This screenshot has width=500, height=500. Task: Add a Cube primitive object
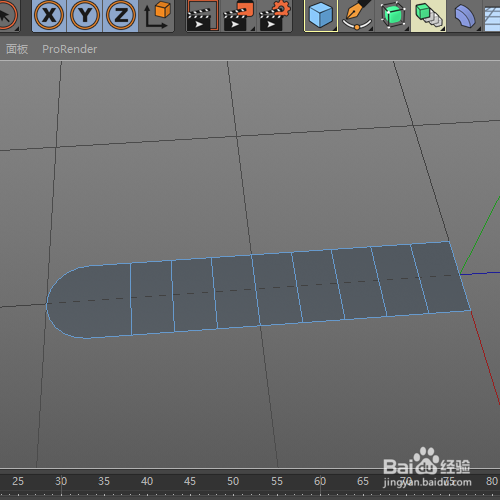click(x=321, y=15)
